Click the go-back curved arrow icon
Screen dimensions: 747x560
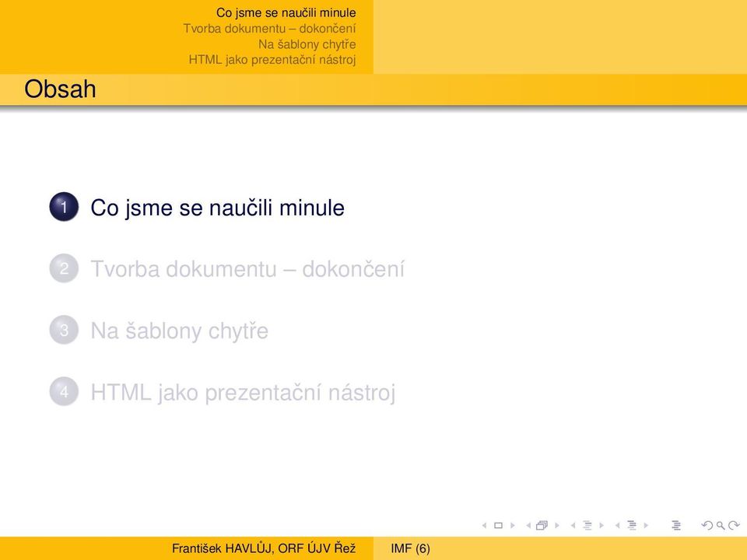707,525
